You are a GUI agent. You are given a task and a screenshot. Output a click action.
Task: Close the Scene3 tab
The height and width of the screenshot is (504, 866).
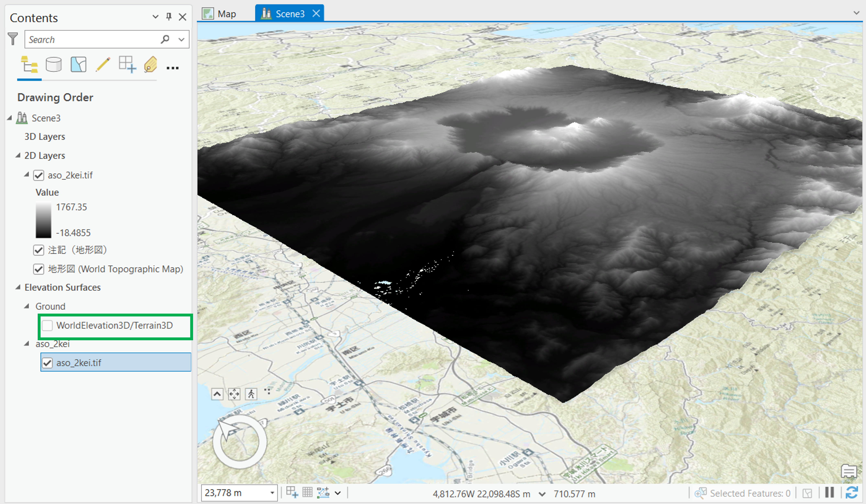316,13
